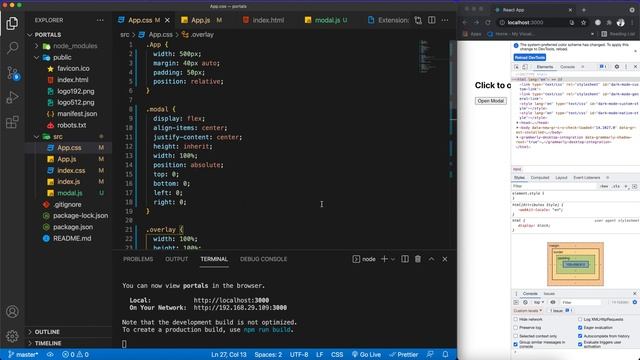Reload the page in Chrome
The image size is (640, 360).
coord(488,22)
